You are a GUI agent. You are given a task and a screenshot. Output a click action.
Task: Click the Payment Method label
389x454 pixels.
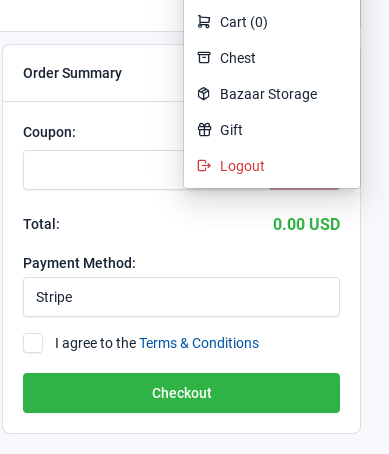[x=79, y=263]
